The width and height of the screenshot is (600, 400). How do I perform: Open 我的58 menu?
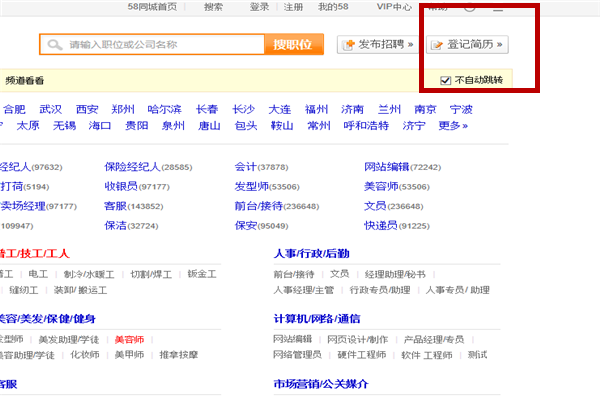tap(333, 7)
